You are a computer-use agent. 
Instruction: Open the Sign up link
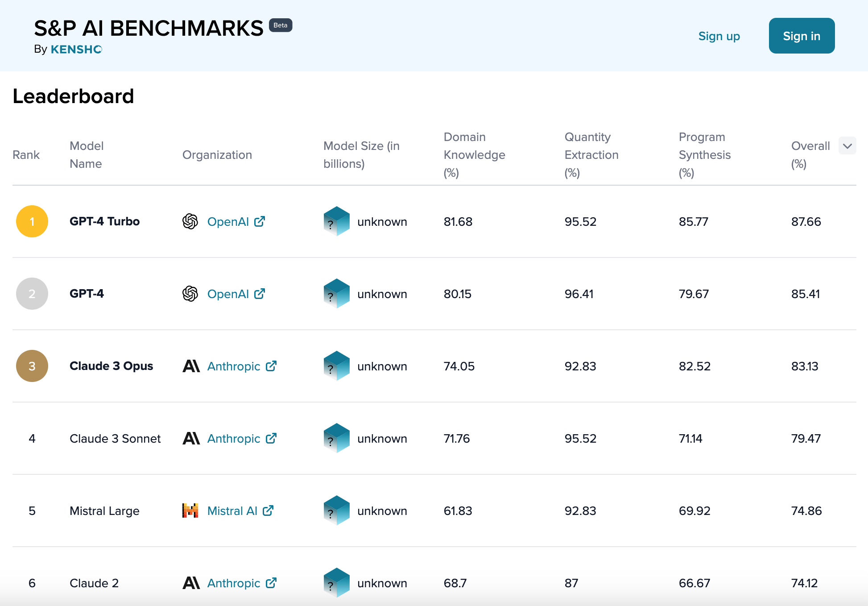(x=719, y=36)
